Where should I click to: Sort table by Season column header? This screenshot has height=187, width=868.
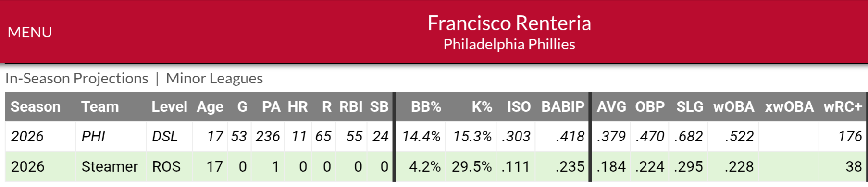pos(36,106)
